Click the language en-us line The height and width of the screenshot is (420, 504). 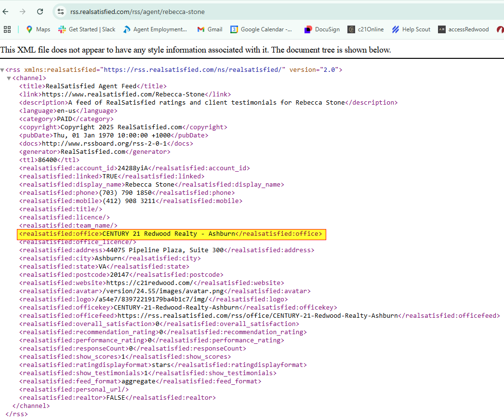68,111
